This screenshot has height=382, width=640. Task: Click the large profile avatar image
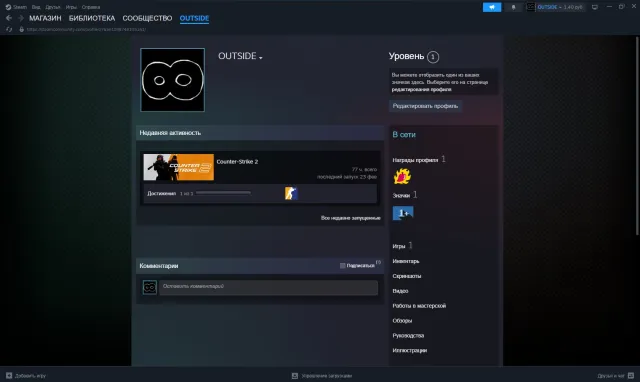[x=172, y=80]
